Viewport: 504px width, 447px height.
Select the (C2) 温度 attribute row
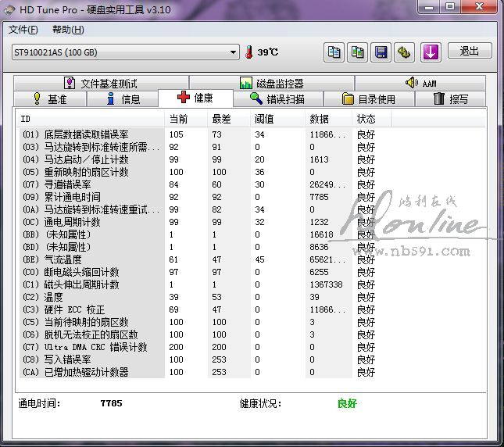pyautogui.click(x=91, y=297)
